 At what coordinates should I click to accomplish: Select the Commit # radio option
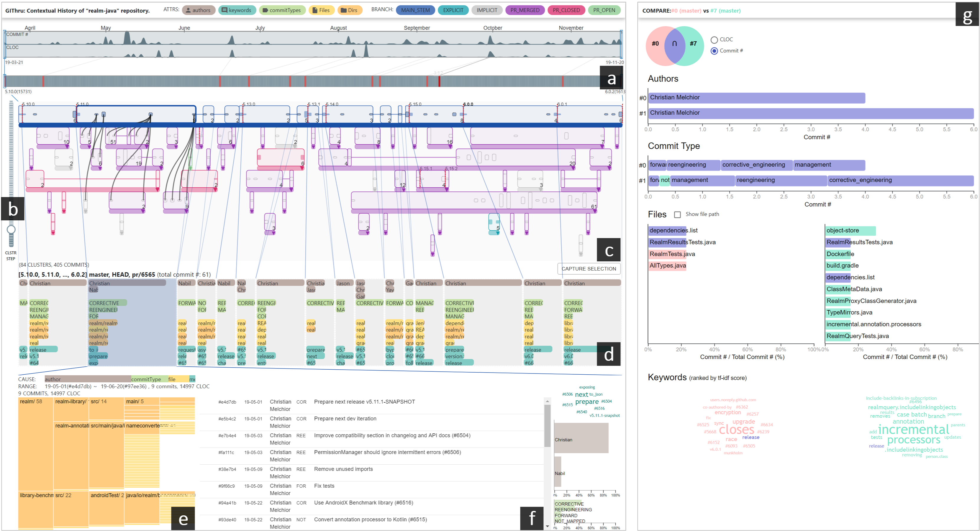(x=714, y=51)
